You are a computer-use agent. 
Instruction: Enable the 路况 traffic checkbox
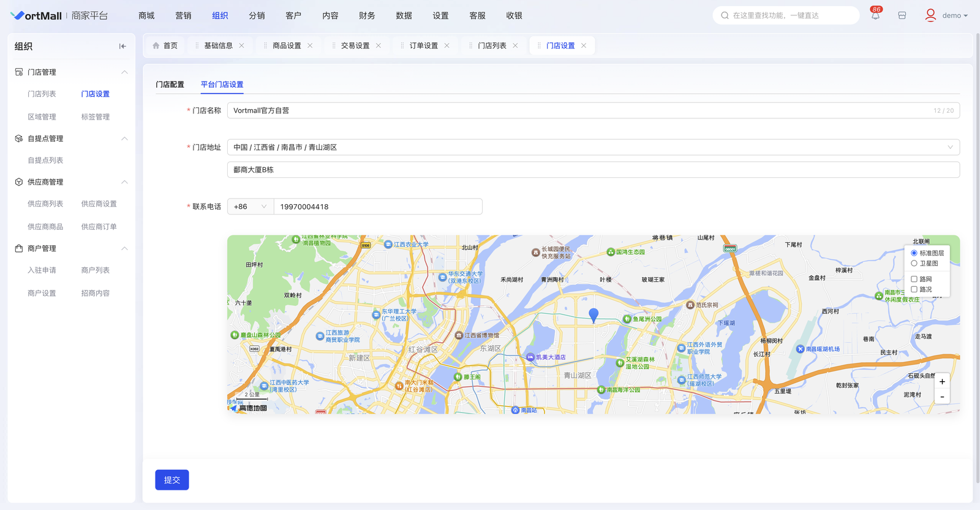(914, 289)
